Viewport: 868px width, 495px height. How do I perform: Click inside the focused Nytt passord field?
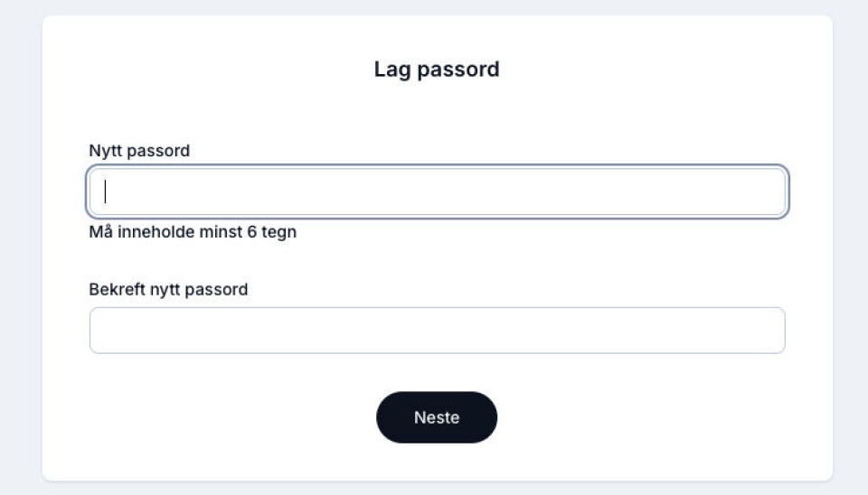437,191
